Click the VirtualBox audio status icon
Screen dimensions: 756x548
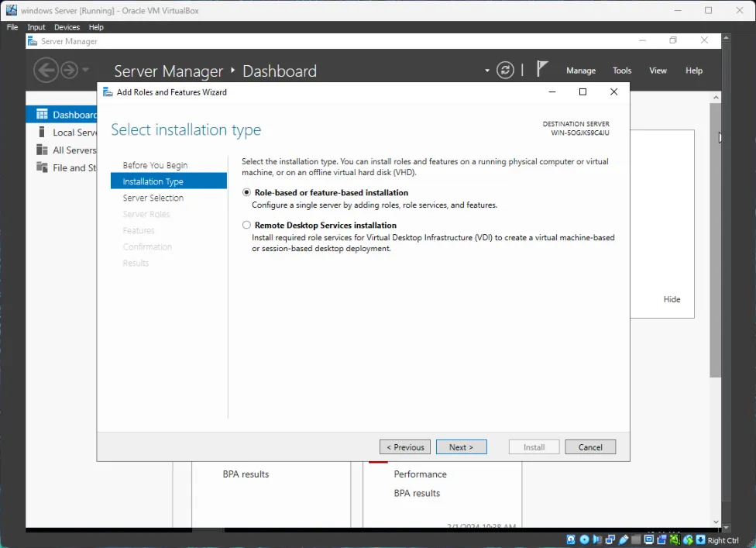(597, 539)
